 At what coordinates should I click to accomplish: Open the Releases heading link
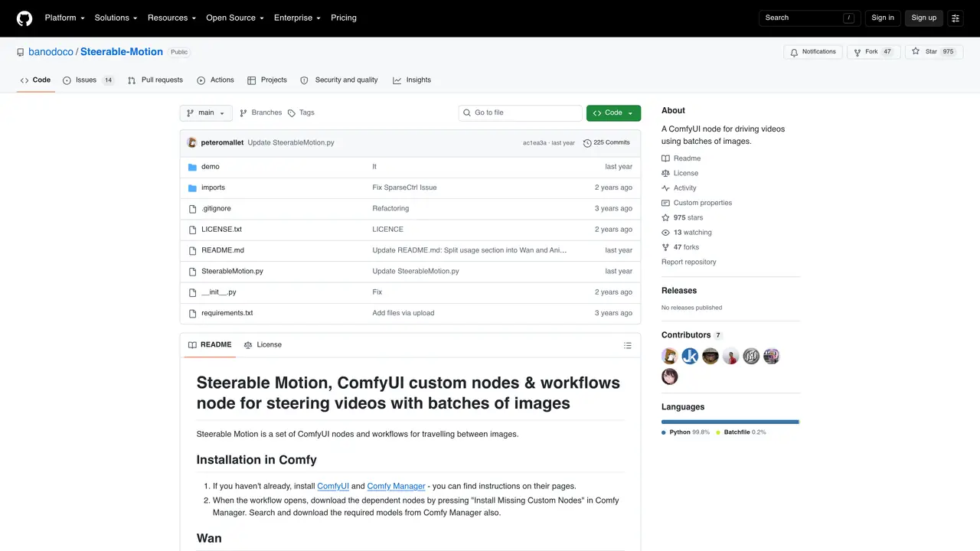pyautogui.click(x=679, y=291)
